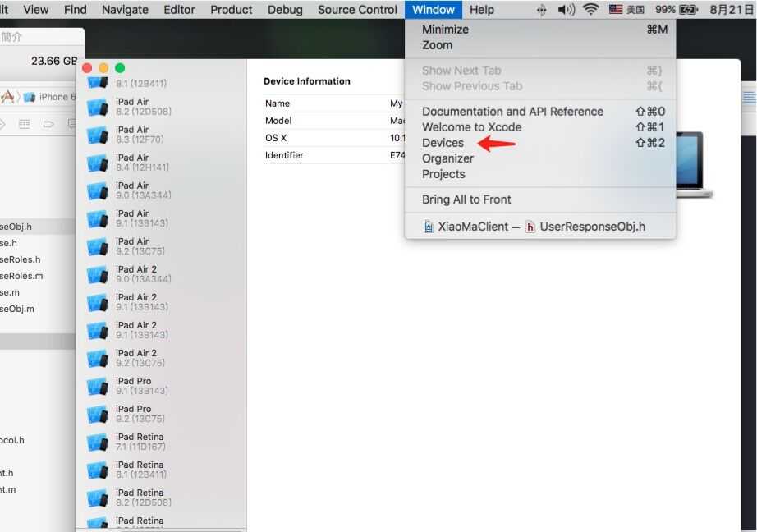757x532 pixels.
Task: Click the iPad Air 8.4 (12H141) simulator icon
Action: pos(98,163)
